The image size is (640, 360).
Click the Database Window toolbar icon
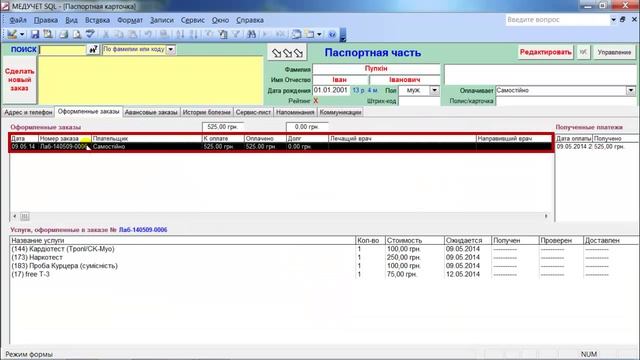(x=296, y=34)
